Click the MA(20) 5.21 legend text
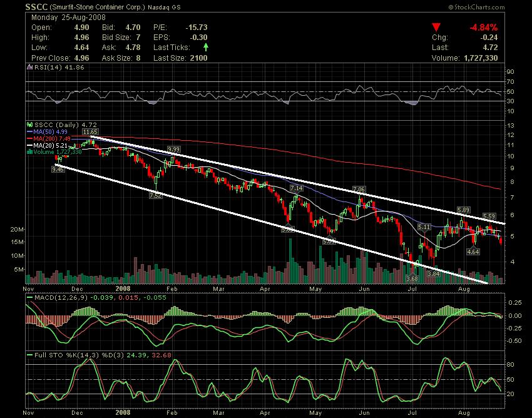 click(x=50, y=145)
